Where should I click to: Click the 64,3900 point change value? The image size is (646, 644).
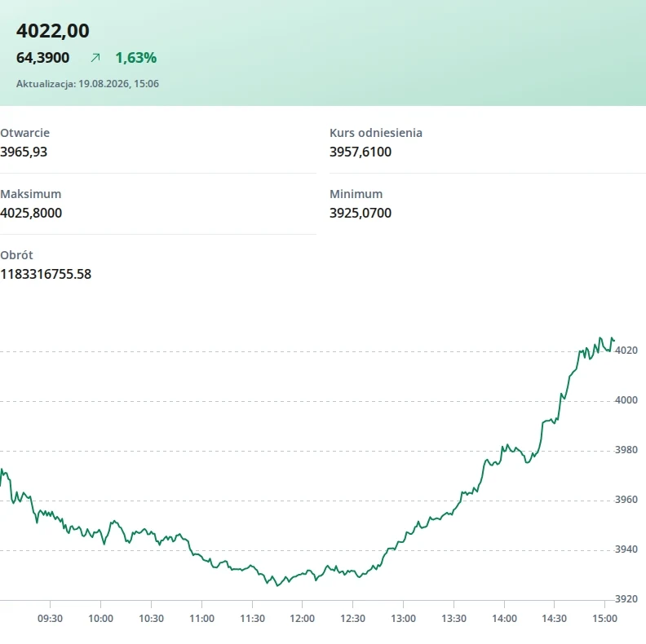point(43,58)
